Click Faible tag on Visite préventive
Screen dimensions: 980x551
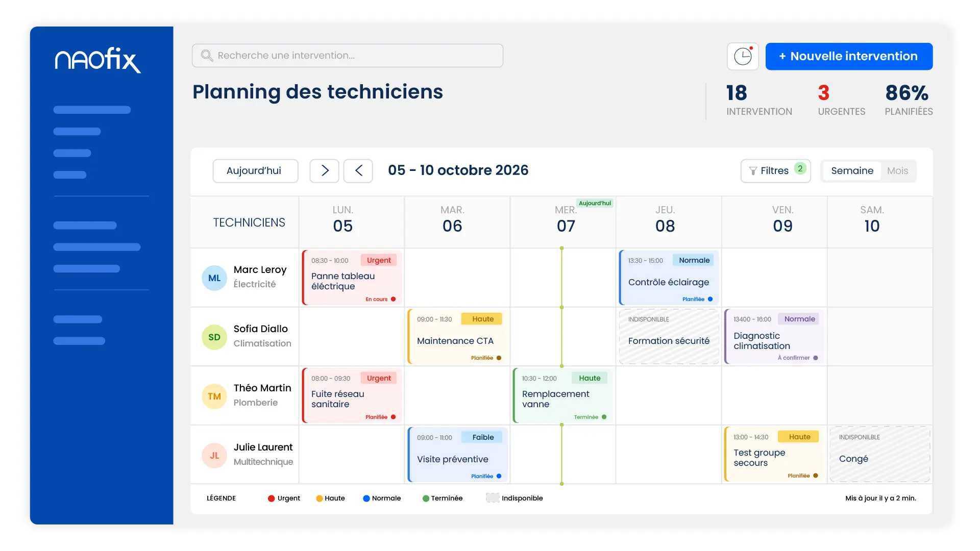pyautogui.click(x=482, y=437)
